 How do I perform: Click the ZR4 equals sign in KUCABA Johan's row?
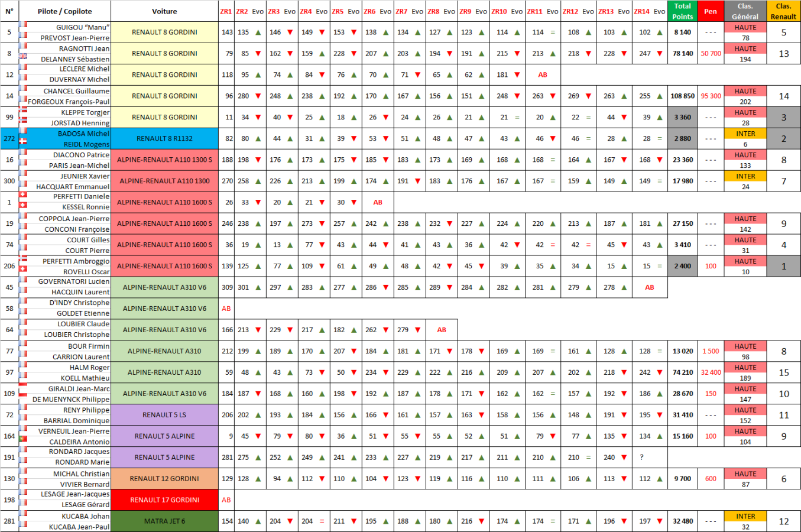[x=322, y=521]
